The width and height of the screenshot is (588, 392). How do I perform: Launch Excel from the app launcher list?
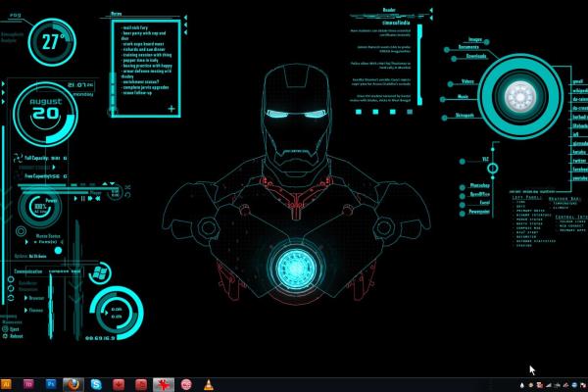[x=483, y=202]
